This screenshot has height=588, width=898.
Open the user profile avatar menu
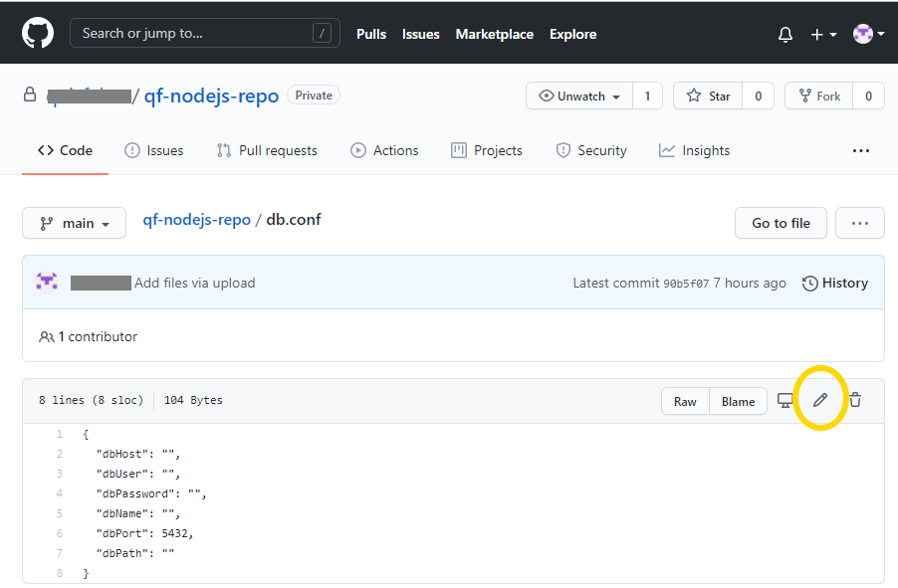(x=868, y=34)
